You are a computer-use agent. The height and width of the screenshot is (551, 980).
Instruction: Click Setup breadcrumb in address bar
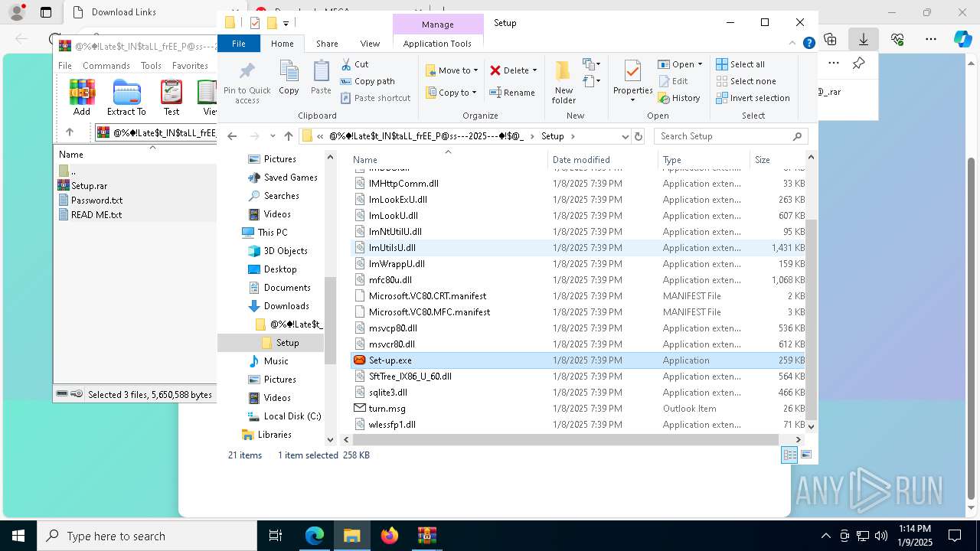552,136
